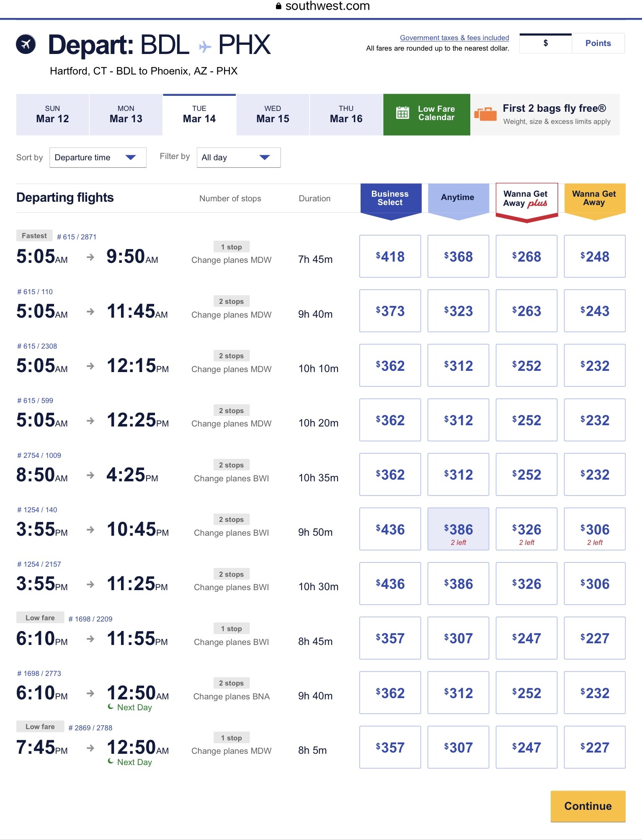Click the lock icon beside southwest.com
Screen dimensions: 642x840
click(x=278, y=6)
